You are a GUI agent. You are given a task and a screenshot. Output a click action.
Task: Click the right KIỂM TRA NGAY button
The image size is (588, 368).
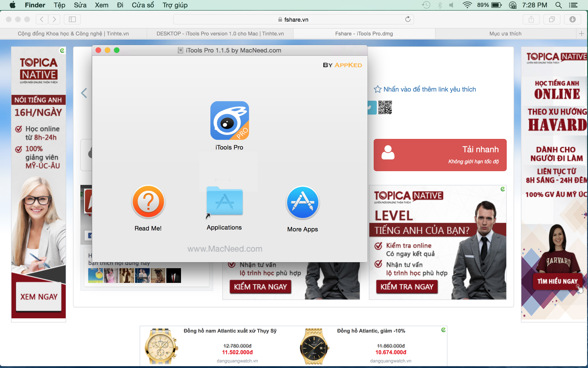407,287
